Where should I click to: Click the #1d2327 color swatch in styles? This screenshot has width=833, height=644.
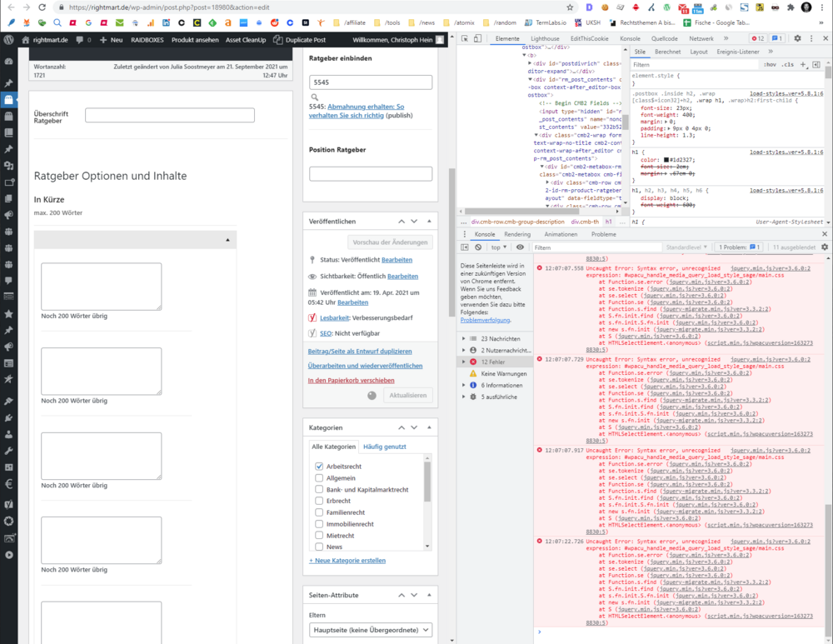[x=666, y=160]
